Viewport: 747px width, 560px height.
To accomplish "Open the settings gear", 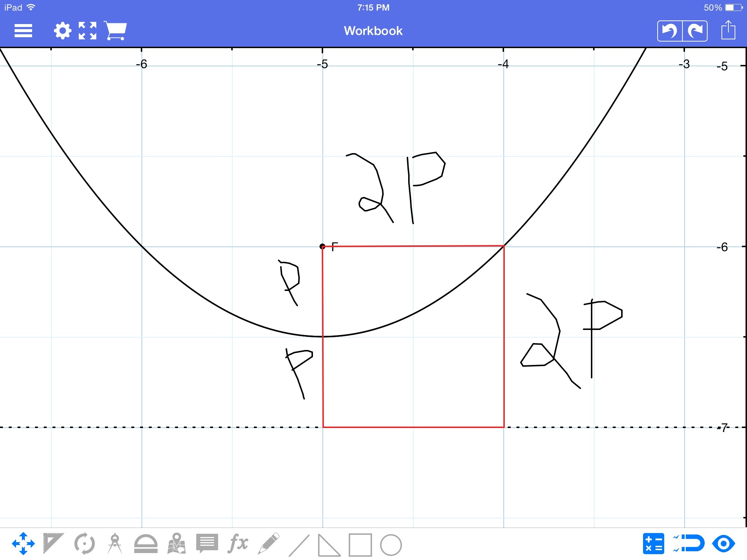I will click(x=63, y=31).
